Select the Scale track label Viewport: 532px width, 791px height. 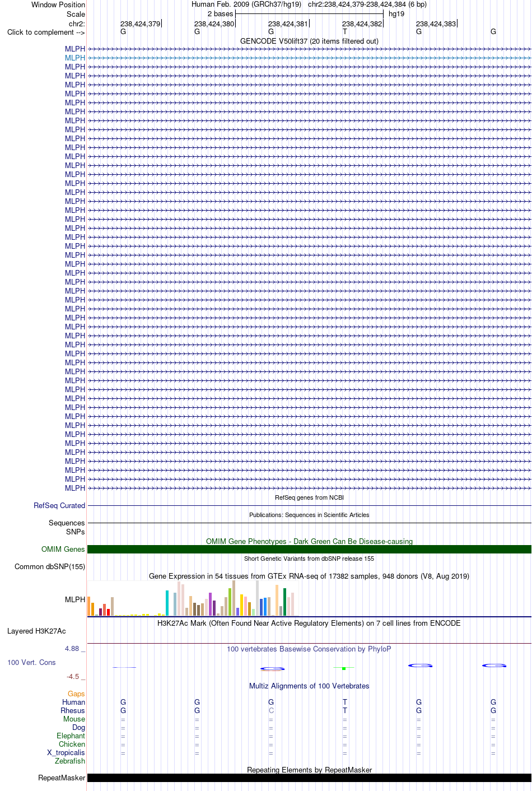[76, 14]
